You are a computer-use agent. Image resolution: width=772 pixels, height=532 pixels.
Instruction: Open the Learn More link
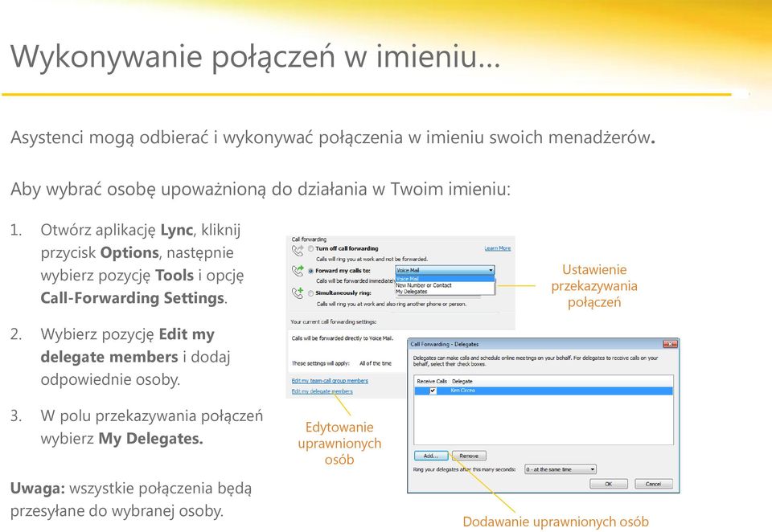click(x=497, y=248)
